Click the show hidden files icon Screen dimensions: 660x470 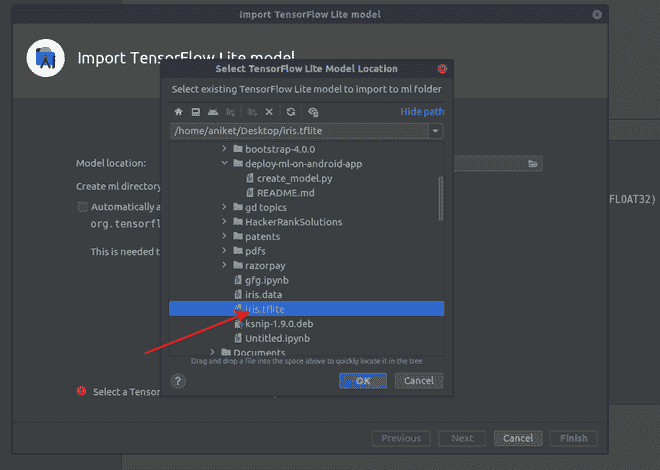click(313, 112)
